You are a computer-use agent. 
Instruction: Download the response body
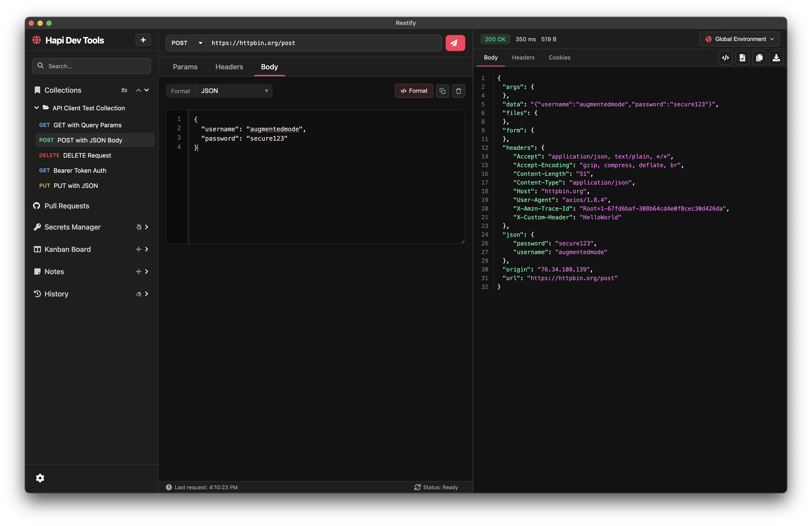pos(776,58)
